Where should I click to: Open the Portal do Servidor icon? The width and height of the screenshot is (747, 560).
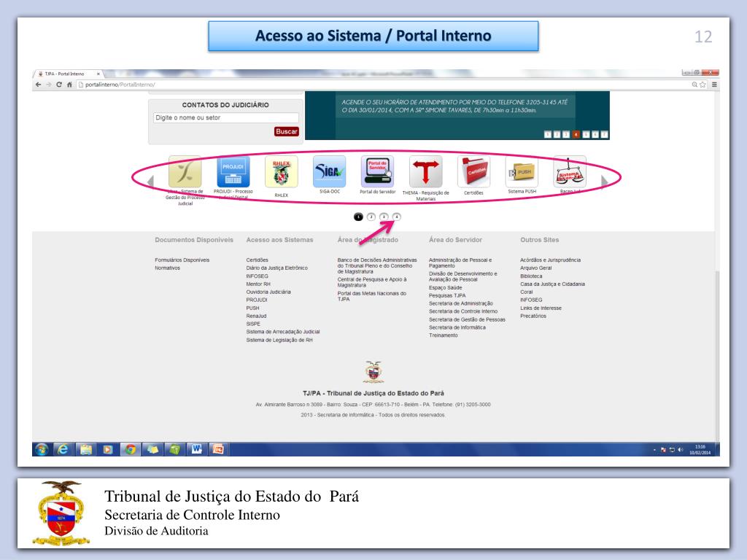(377, 171)
